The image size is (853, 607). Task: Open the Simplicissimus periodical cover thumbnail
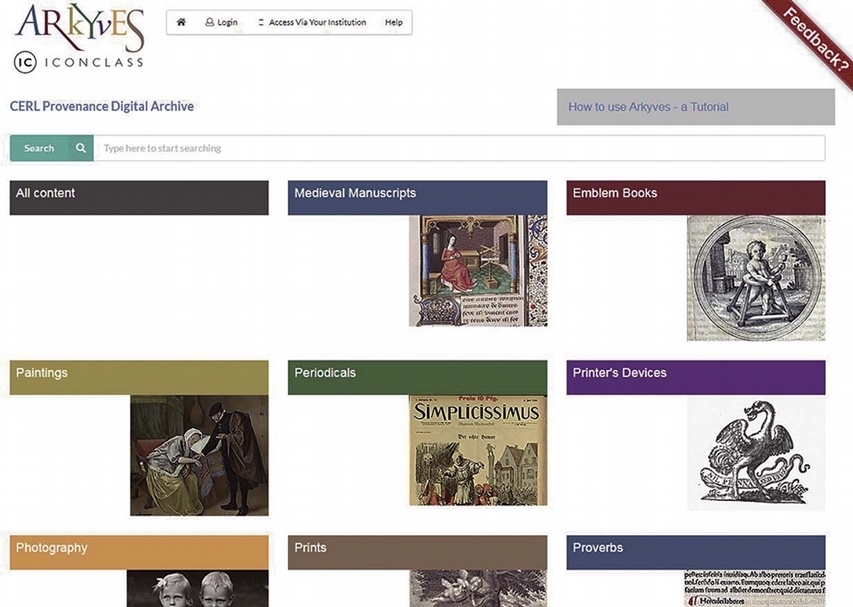click(477, 450)
